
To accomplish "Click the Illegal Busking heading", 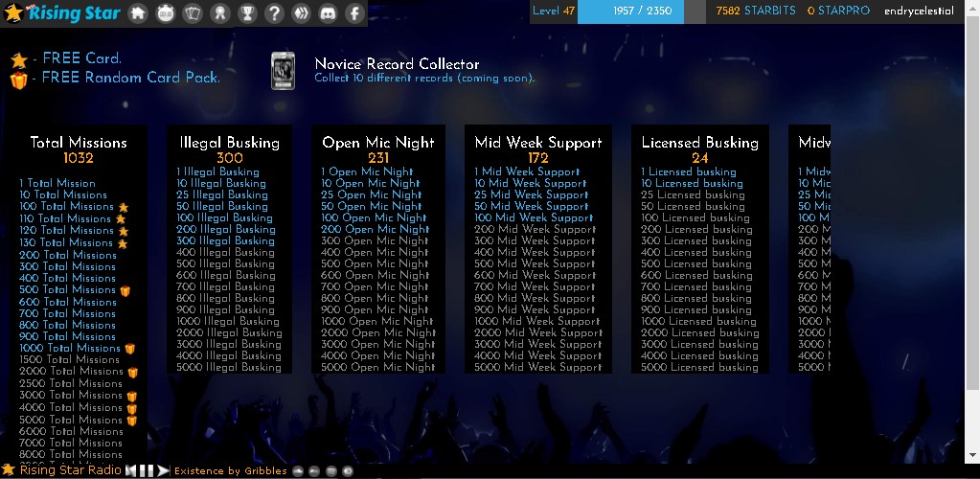I will (x=229, y=143).
